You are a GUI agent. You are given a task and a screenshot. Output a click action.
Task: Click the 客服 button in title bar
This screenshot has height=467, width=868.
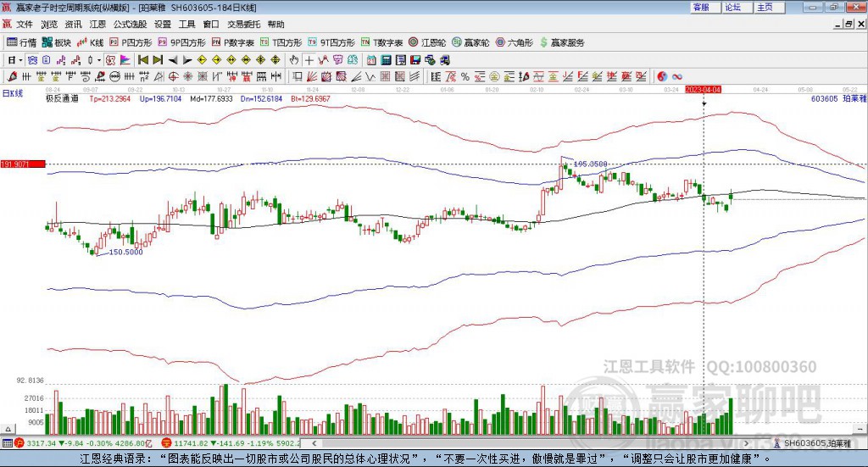tap(705, 7)
